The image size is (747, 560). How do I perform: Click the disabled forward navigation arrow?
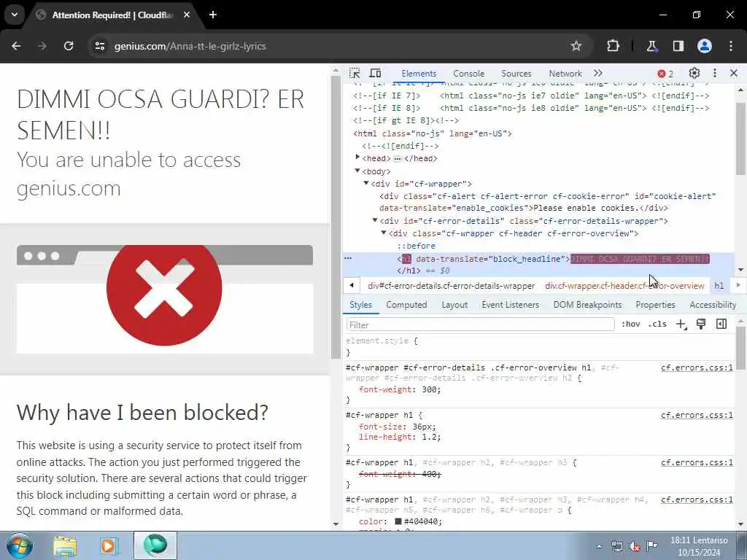point(42,46)
